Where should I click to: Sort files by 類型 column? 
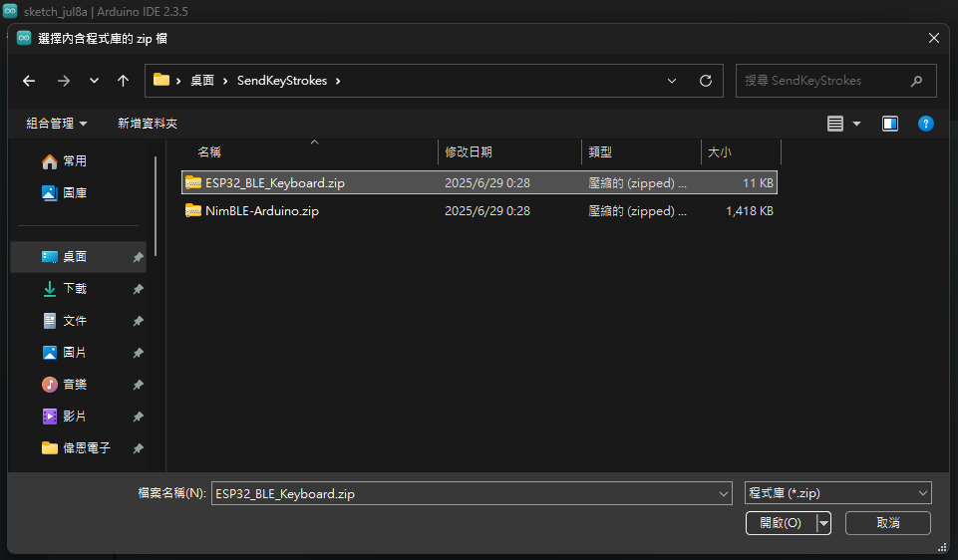[600, 152]
